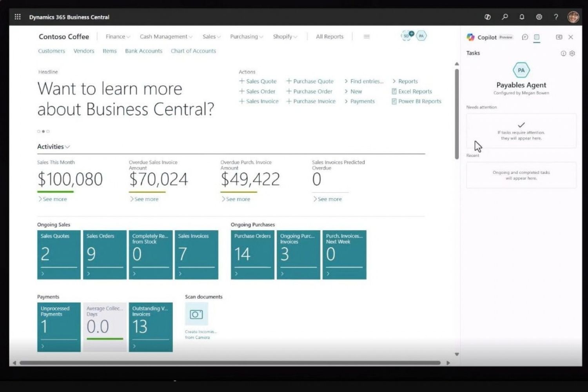This screenshot has width=588, height=392.
Task: Open the Tasks settings gear in Copilot panel
Action: [x=572, y=53]
